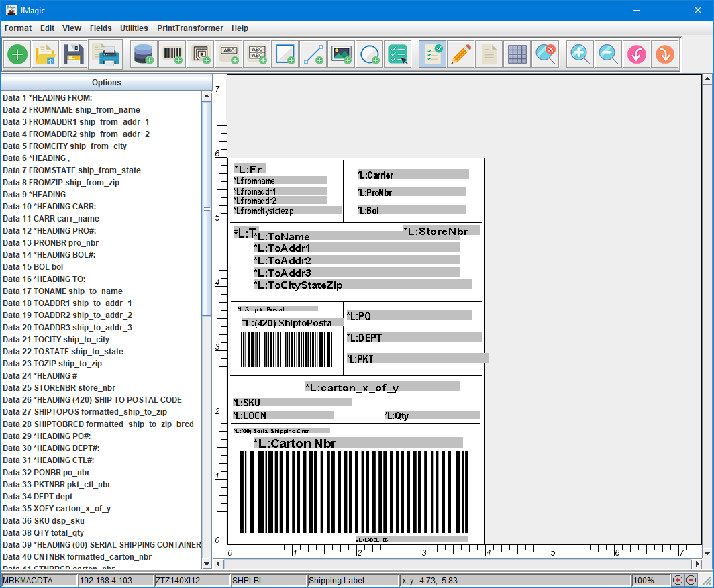The width and height of the screenshot is (714, 588).
Task: Select 'Data 23 TOZIP ship_to_zip' row
Action: point(101,363)
